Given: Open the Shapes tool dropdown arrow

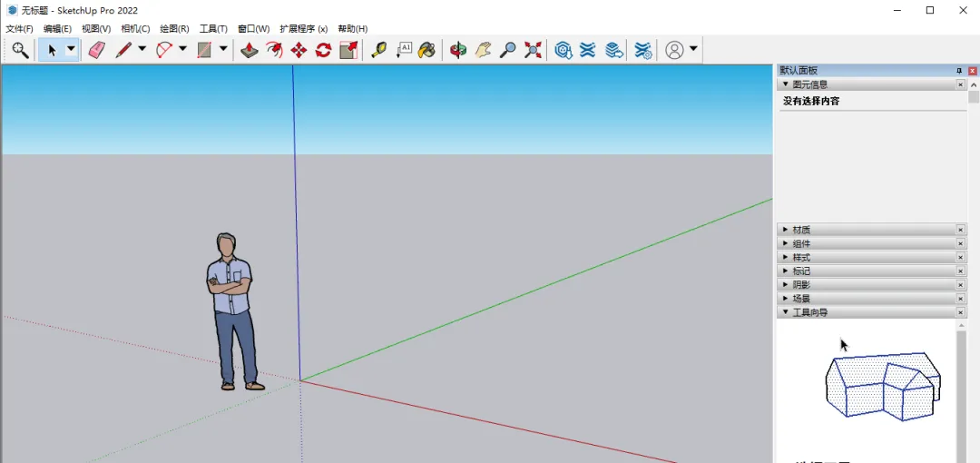Looking at the screenshot, I should tap(223, 49).
